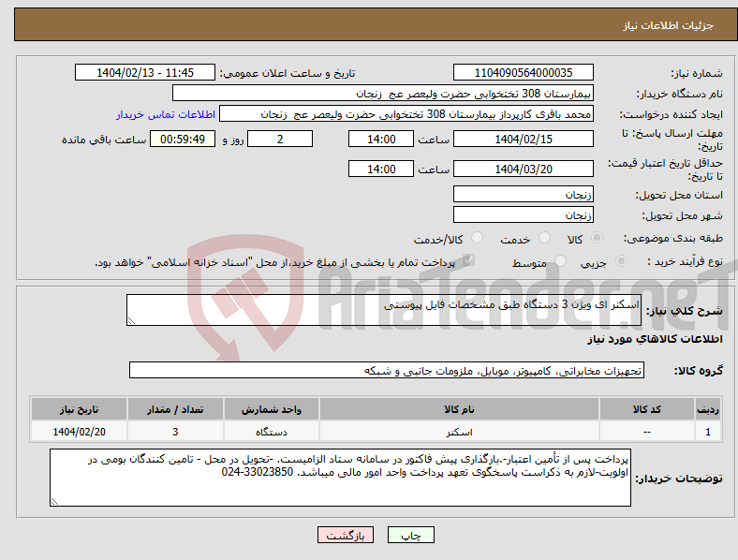Click the کد کالا column header
The width and height of the screenshot is (738, 560).
pos(647,409)
